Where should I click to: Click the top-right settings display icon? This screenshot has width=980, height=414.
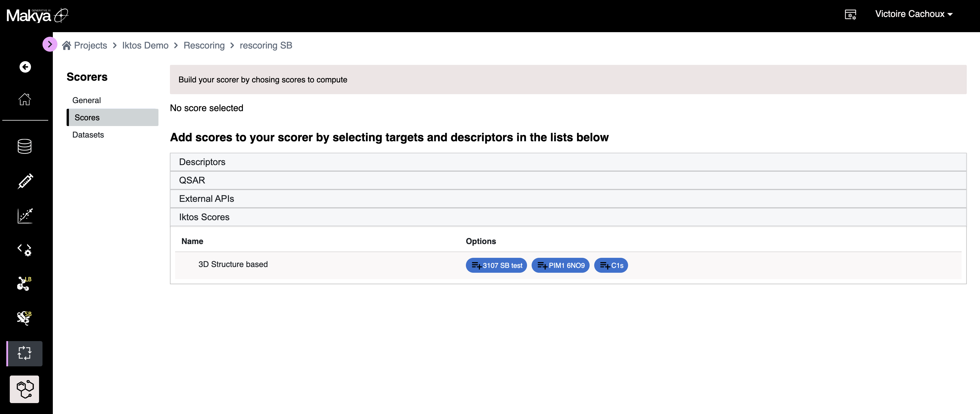tap(850, 14)
